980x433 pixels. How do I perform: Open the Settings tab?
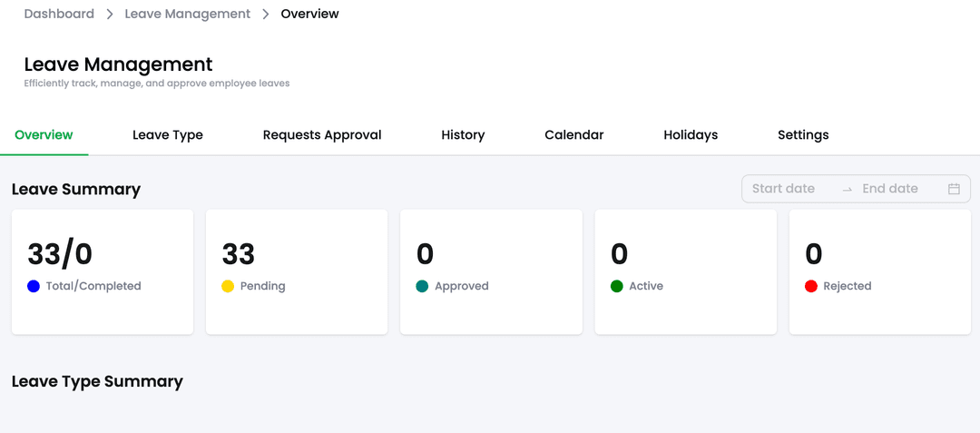pos(803,135)
